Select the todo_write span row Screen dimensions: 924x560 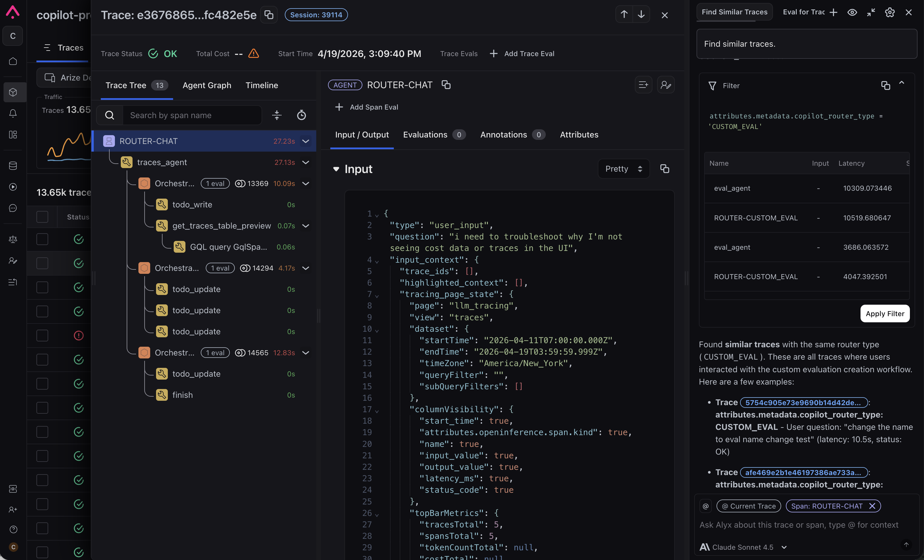(204, 205)
